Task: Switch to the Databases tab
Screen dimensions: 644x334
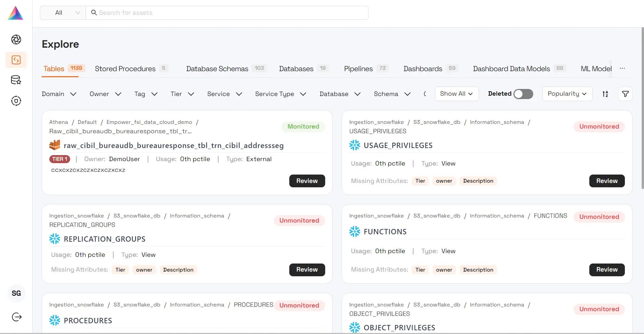Action: (x=304, y=68)
